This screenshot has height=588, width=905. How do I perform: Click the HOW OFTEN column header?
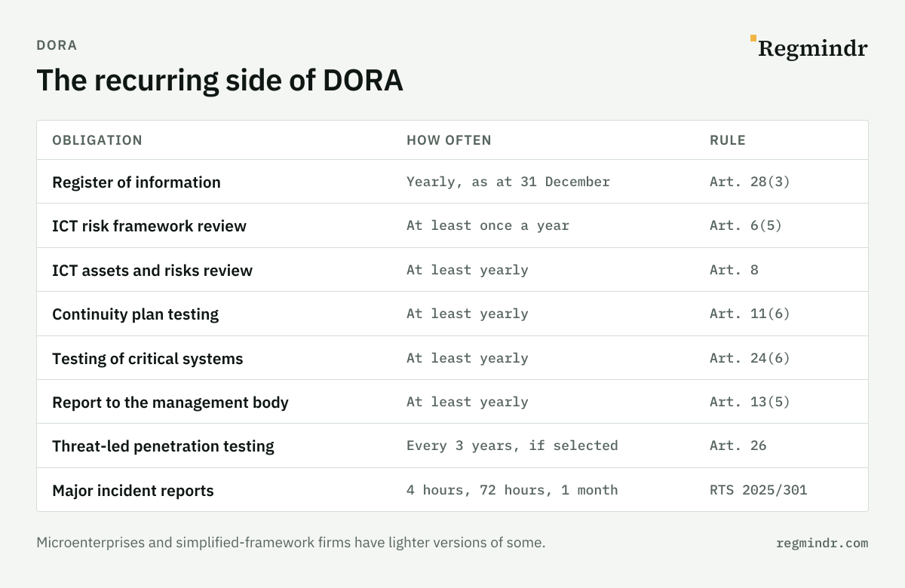point(449,140)
